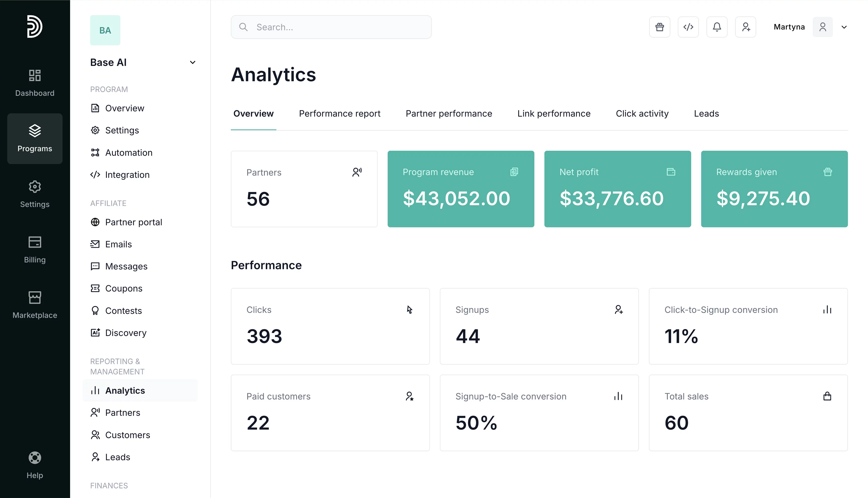The height and width of the screenshot is (498, 868).
Task: Click the Program revenue copy icon
Action: point(514,172)
